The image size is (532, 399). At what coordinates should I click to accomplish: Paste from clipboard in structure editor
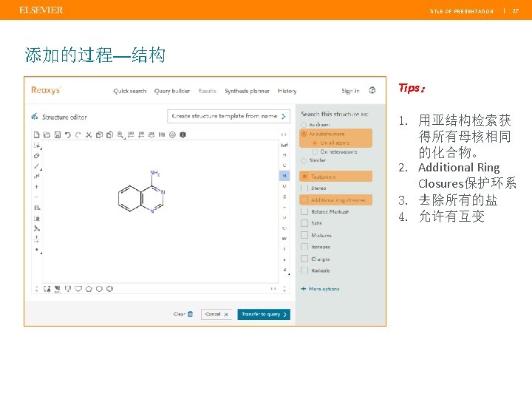tap(109, 134)
